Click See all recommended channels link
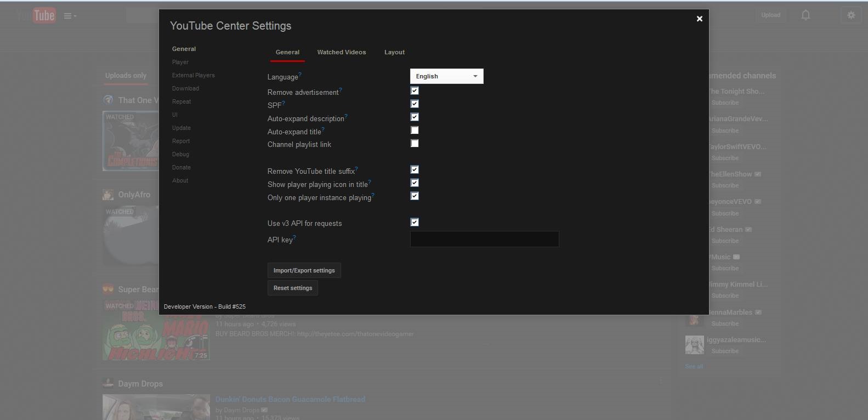The height and width of the screenshot is (420, 868). pos(694,366)
